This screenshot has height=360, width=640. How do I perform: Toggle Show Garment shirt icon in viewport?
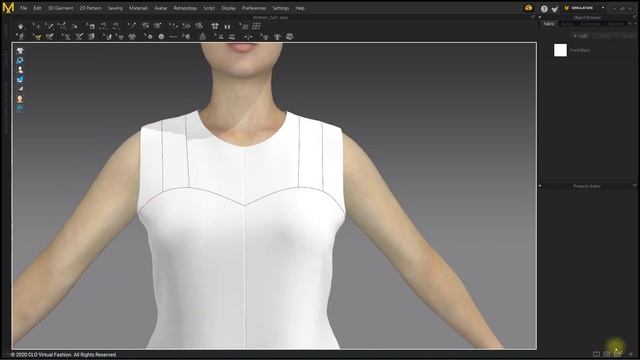tap(20, 51)
